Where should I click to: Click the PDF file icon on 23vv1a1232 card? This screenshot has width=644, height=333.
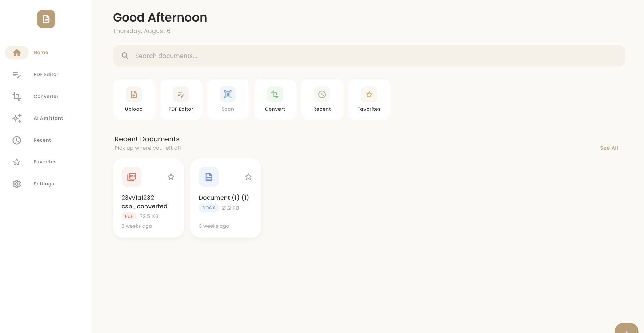coord(132,177)
